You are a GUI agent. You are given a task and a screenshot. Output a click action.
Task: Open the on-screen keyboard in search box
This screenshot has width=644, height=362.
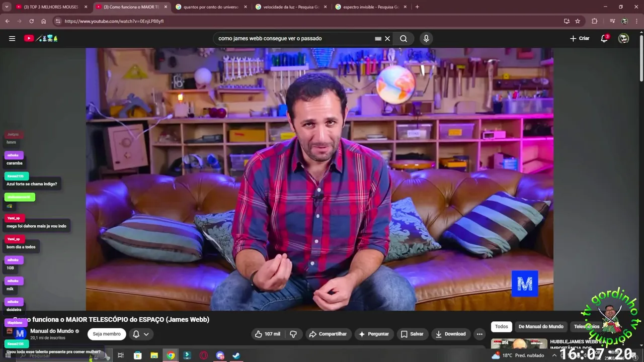(378, 38)
